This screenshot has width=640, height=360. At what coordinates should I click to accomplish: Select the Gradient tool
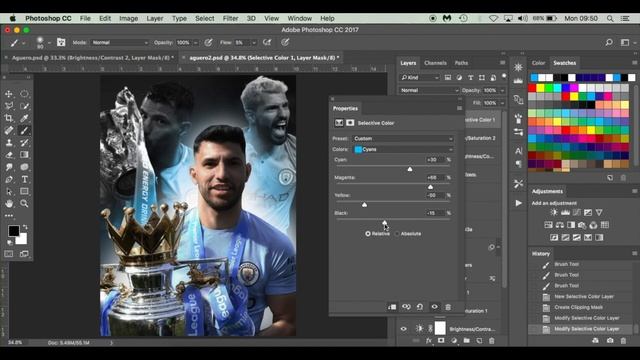[x=24, y=155]
